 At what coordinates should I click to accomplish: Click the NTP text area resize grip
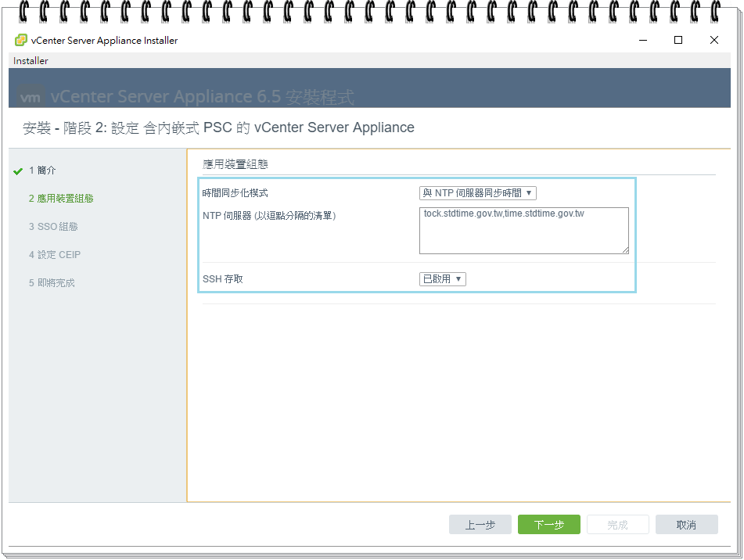[625, 250]
